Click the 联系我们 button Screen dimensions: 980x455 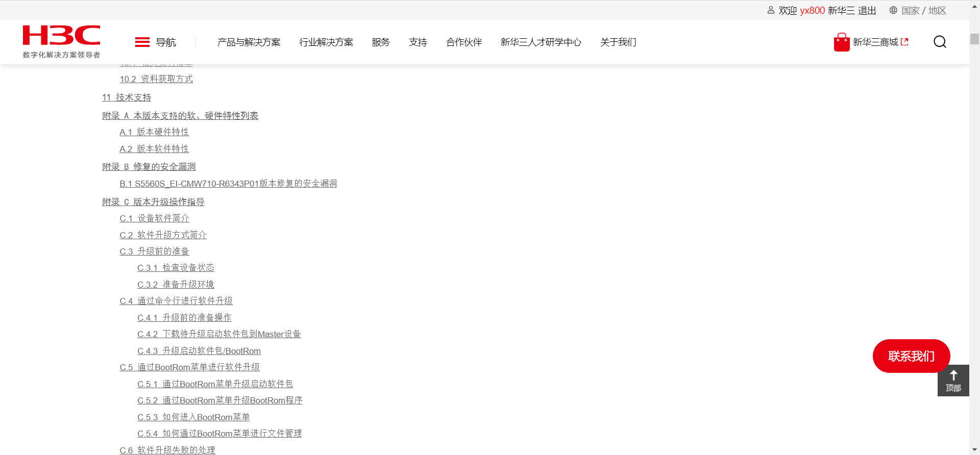[911, 356]
